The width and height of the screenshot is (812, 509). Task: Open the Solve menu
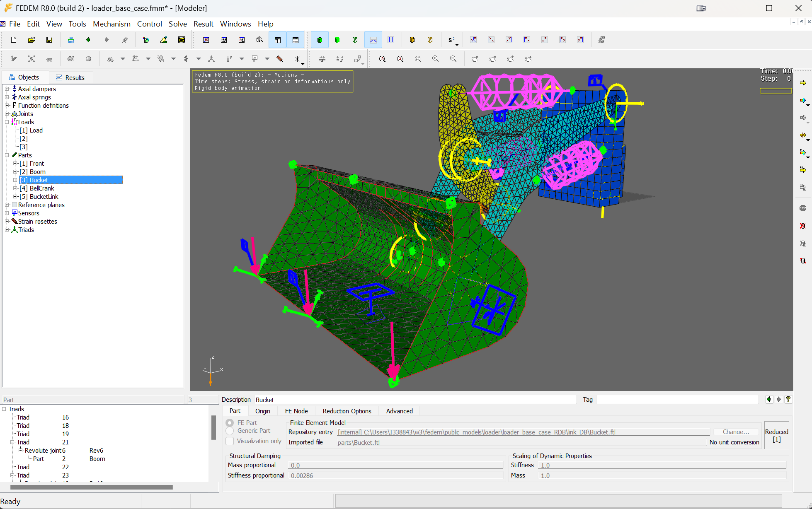[178, 24]
